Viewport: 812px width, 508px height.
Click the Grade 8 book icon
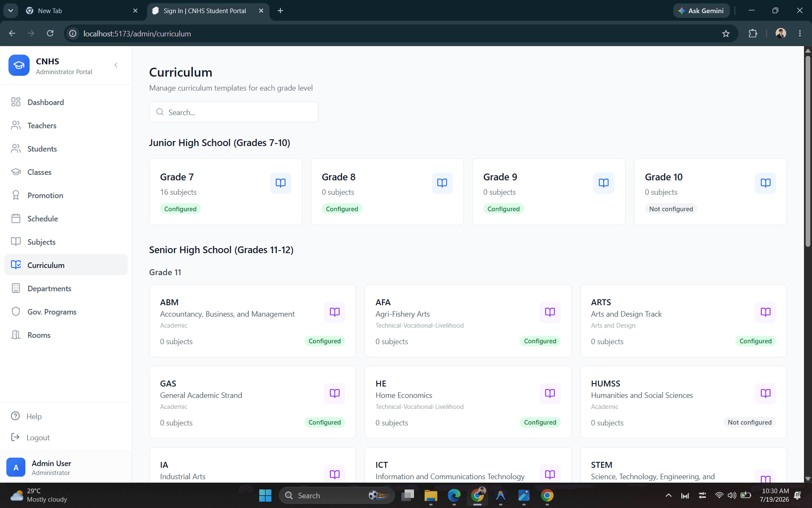pos(442,183)
